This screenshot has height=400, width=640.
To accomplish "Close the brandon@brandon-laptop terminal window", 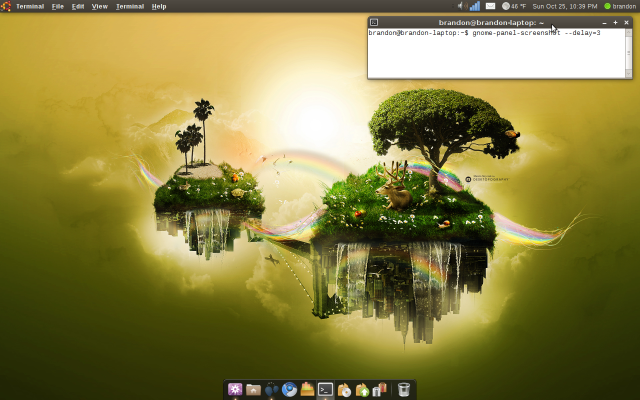I will [x=626, y=23].
